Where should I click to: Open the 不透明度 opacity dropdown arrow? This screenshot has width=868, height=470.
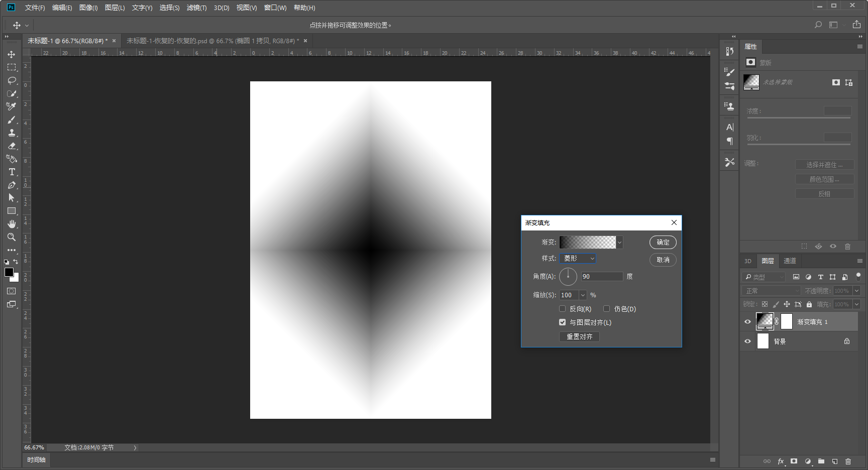point(857,291)
